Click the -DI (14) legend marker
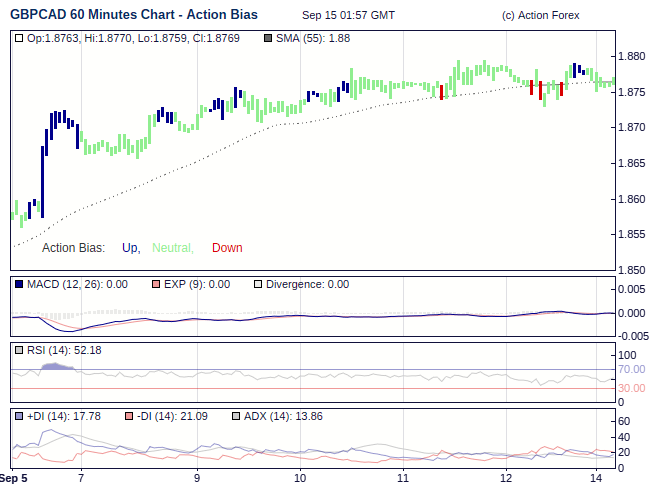 click(x=127, y=415)
